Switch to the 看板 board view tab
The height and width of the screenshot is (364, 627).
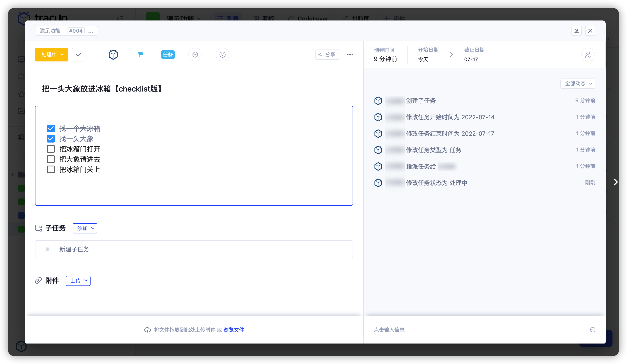coord(264,18)
